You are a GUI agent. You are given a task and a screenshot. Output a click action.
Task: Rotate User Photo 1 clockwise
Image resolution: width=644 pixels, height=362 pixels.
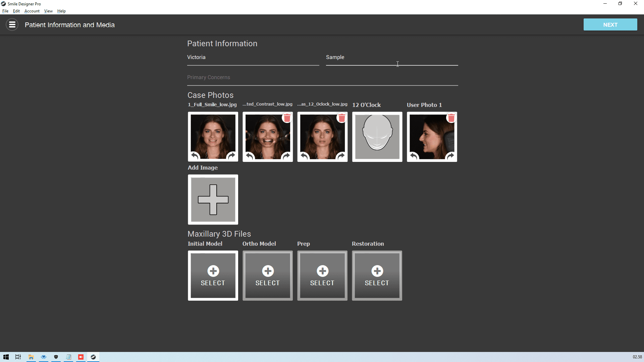click(x=450, y=156)
